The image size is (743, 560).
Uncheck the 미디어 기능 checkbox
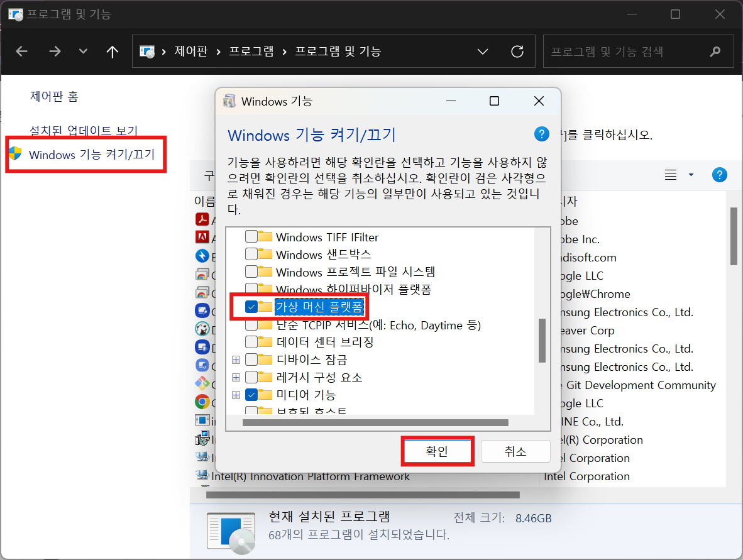click(251, 395)
